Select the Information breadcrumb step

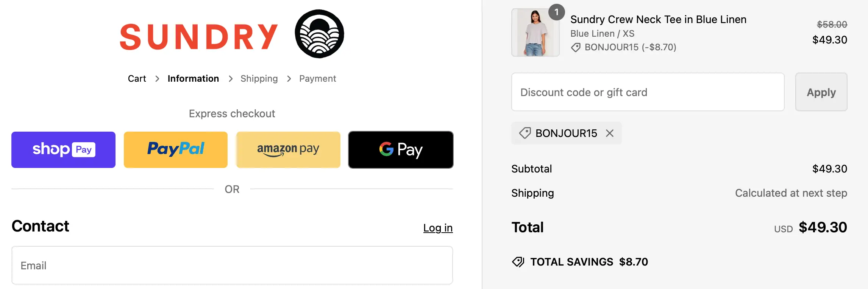tap(193, 79)
